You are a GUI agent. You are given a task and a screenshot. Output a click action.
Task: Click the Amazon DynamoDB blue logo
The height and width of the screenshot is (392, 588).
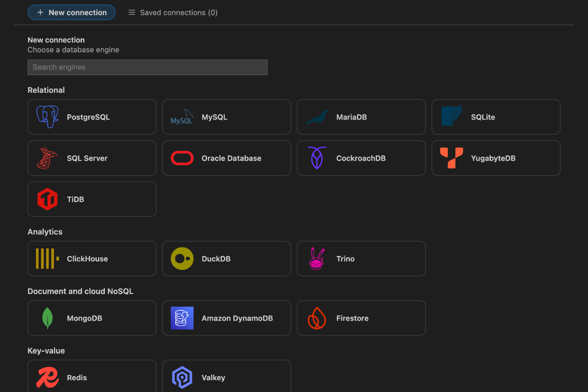(x=182, y=318)
